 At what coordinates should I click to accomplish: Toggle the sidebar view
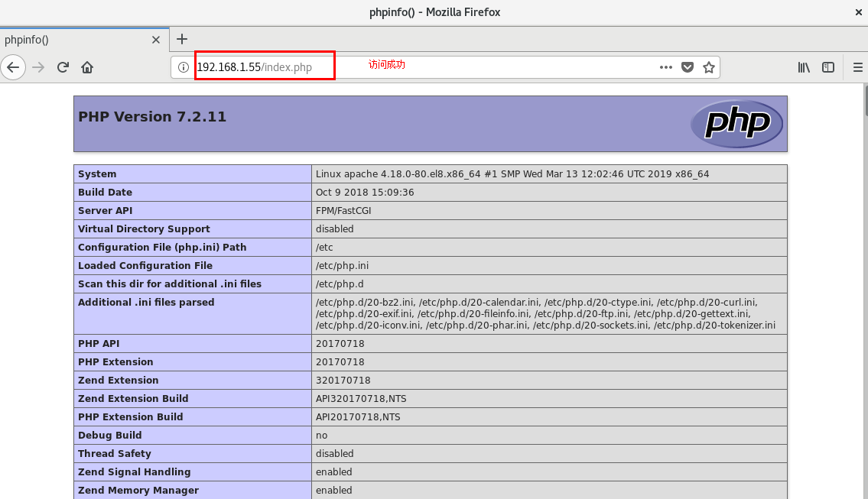828,67
